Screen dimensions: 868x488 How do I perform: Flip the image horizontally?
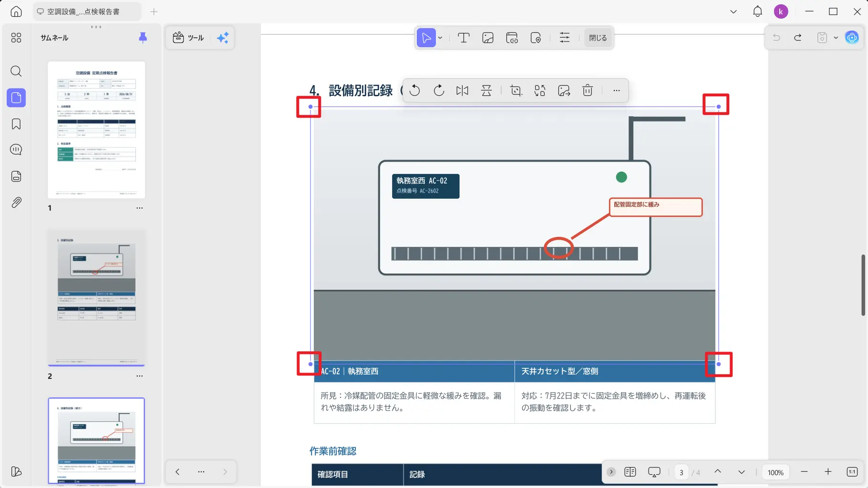pos(462,91)
